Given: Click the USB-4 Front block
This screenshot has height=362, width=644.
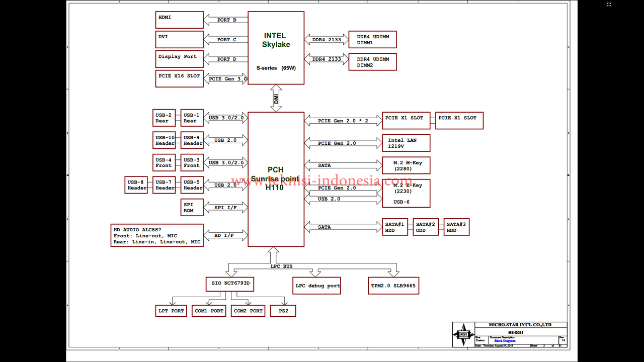Looking at the screenshot, I should (x=164, y=162).
